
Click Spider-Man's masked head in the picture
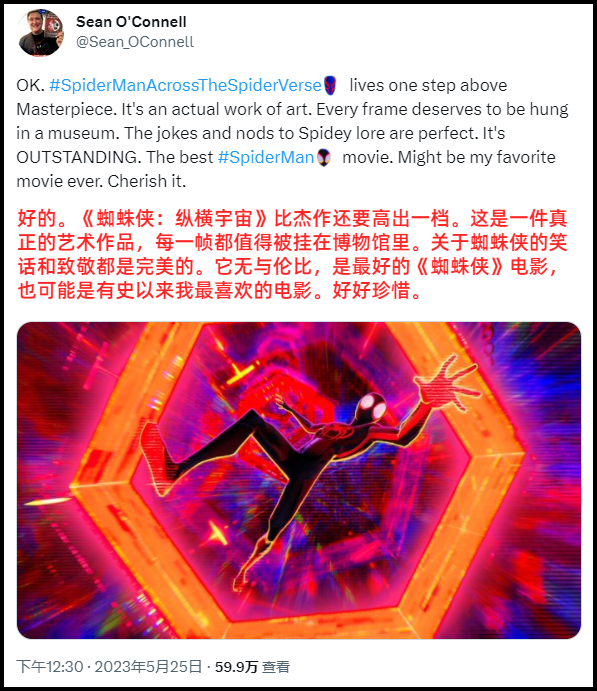click(371, 408)
